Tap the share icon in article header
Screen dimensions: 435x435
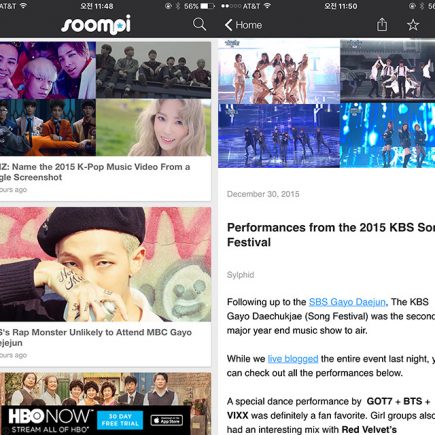pos(382,25)
